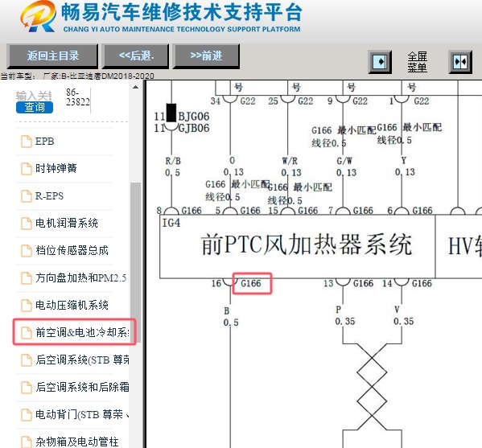The image size is (482, 448).
Task: Click the sidebar scroll-up arrow
Action: pos(135,87)
